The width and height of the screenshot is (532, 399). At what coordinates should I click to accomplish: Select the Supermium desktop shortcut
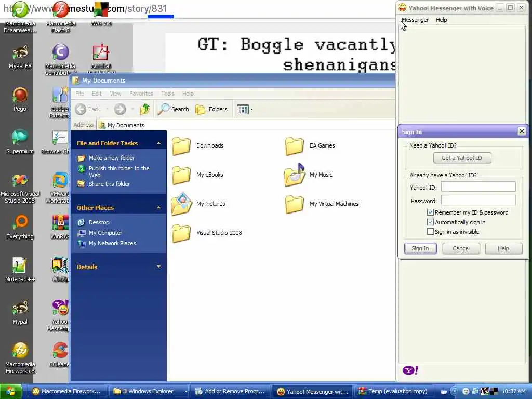(x=20, y=142)
